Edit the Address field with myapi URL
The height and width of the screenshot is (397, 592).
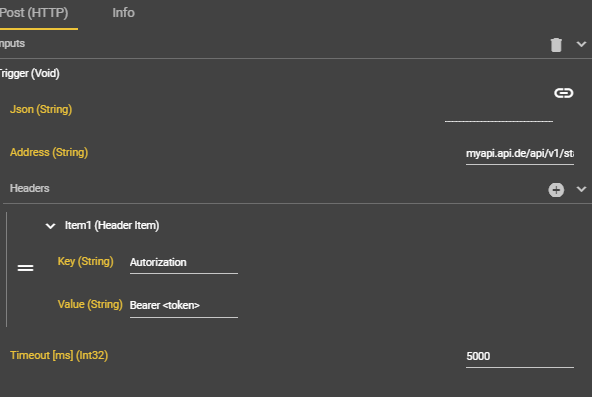(520, 154)
